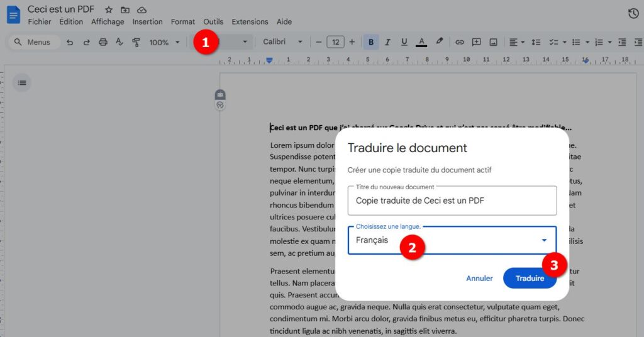Screen dimensions: 644x337
Task: Redo the last action
Action: coord(86,42)
